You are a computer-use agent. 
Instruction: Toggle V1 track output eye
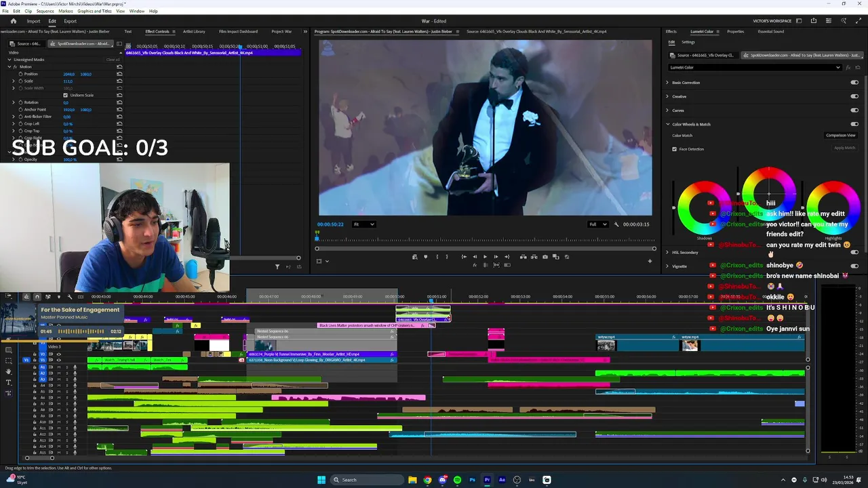58,360
